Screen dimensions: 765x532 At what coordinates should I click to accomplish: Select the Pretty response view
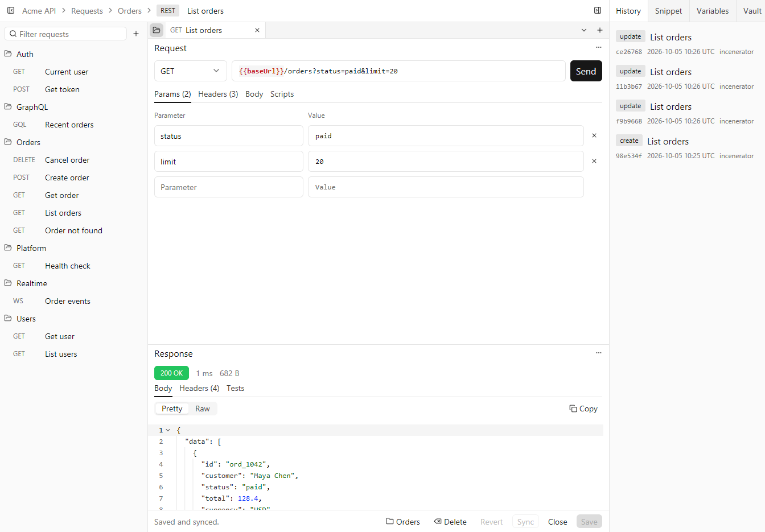172,409
